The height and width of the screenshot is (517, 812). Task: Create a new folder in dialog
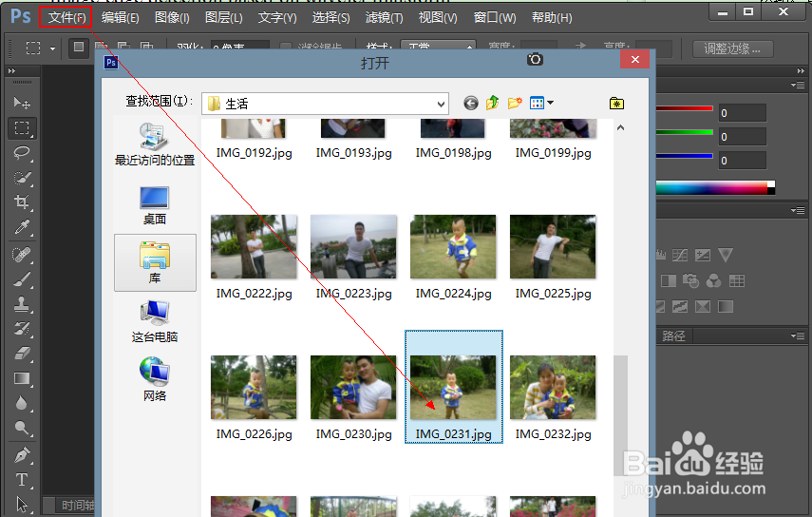pos(515,103)
